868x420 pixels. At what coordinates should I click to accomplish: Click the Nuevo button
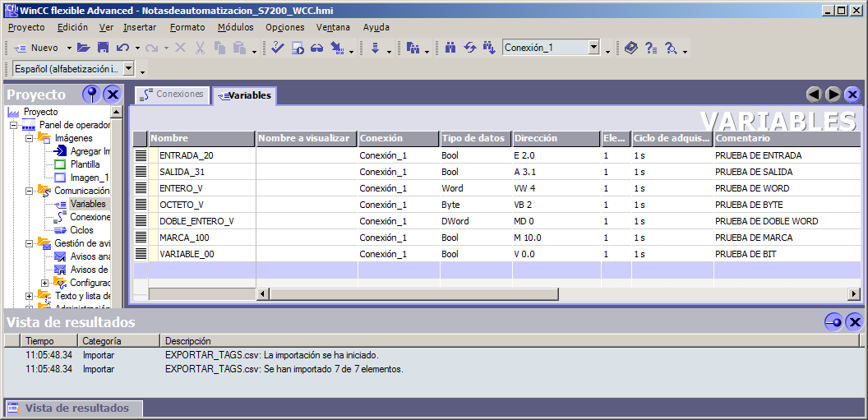point(37,48)
